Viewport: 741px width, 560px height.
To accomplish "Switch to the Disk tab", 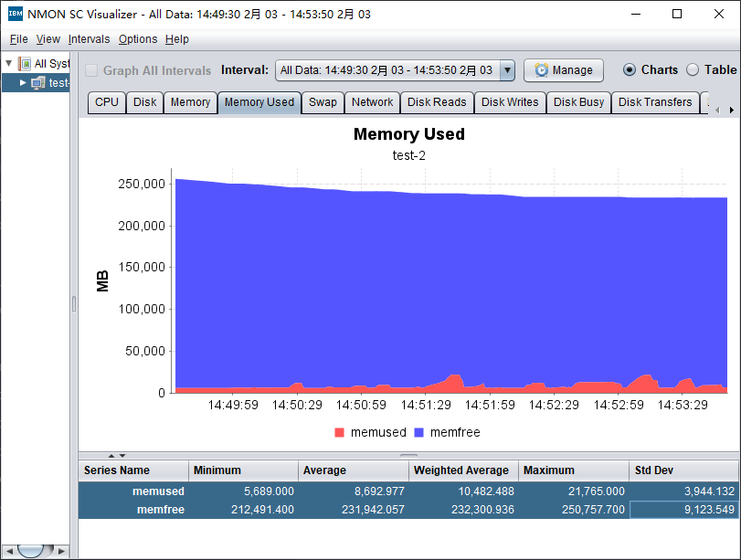I will (144, 102).
